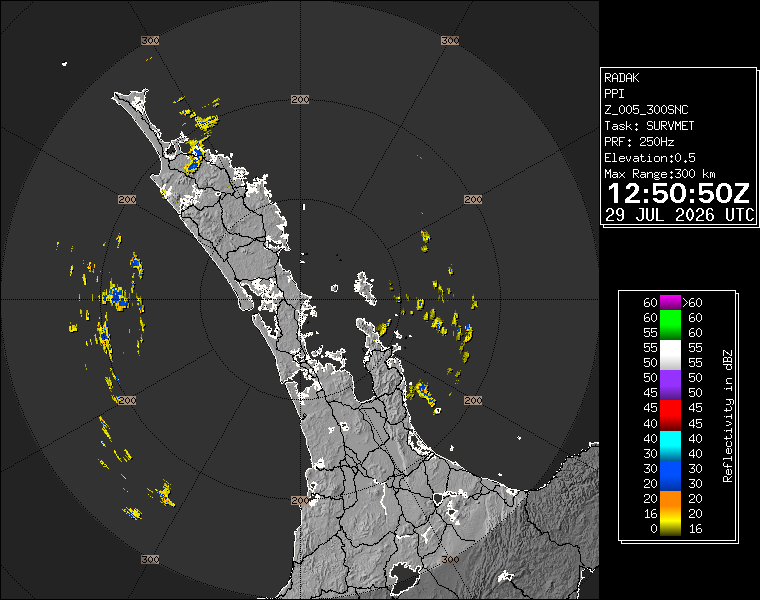The image size is (760, 600).
Task: Pick the cyan 40 dBZ legend swatch
Action: (x=670, y=445)
